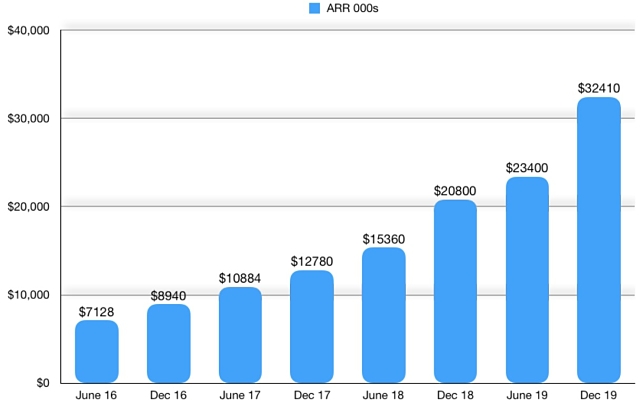
Task: Click the June 16 bar
Action: point(97,351)
